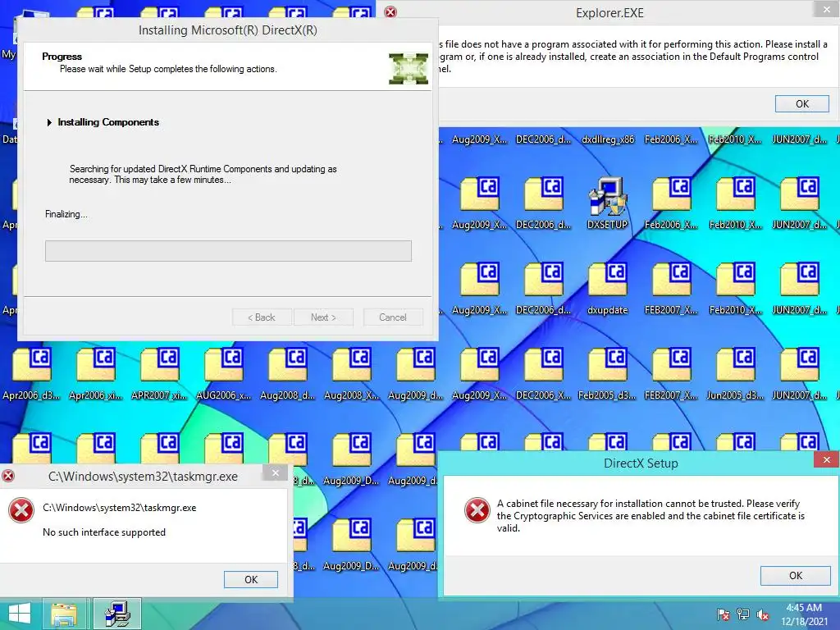Click Cancel in the DirectX installer
The height and width of the screenshot is (630, 840).
coord(393,317)
